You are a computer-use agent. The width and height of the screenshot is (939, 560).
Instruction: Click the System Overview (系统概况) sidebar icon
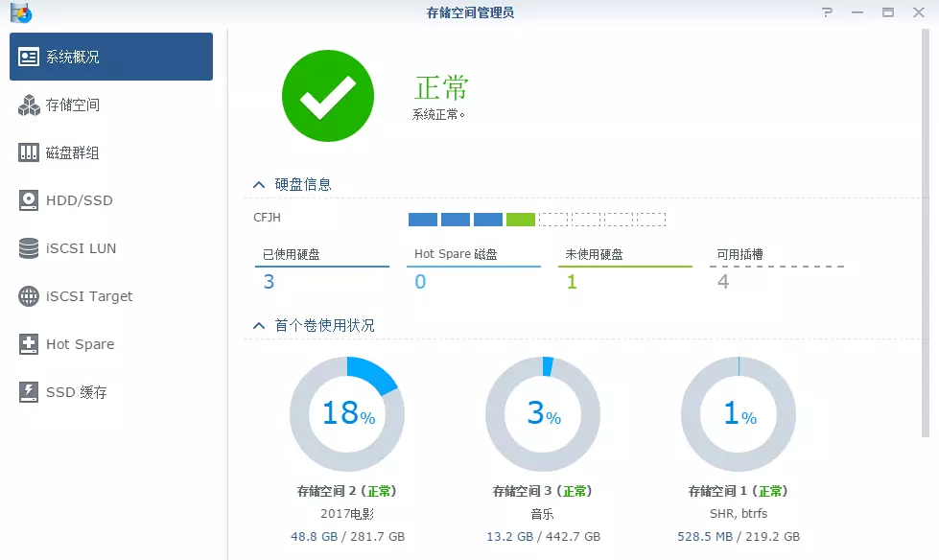point(29,57)
